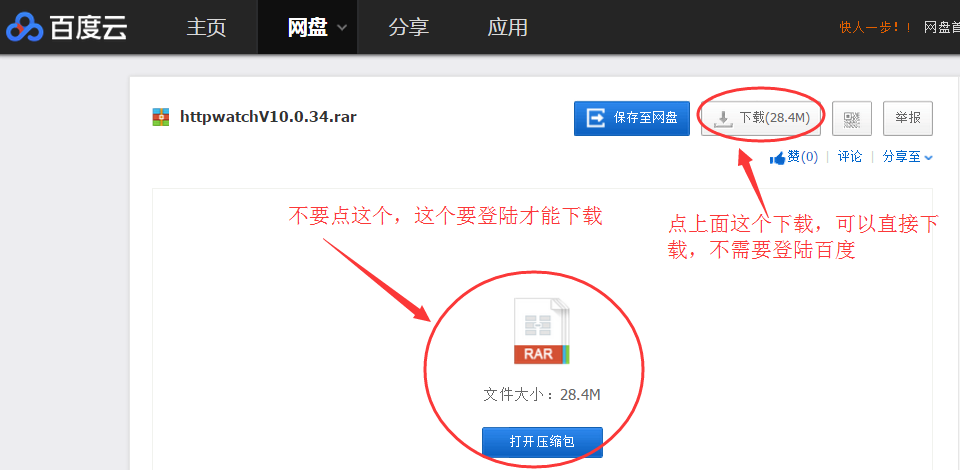The height and width of the screenshot is (470, 960).
Task: Go to the 主页 tab
Action: pos(206,27)
